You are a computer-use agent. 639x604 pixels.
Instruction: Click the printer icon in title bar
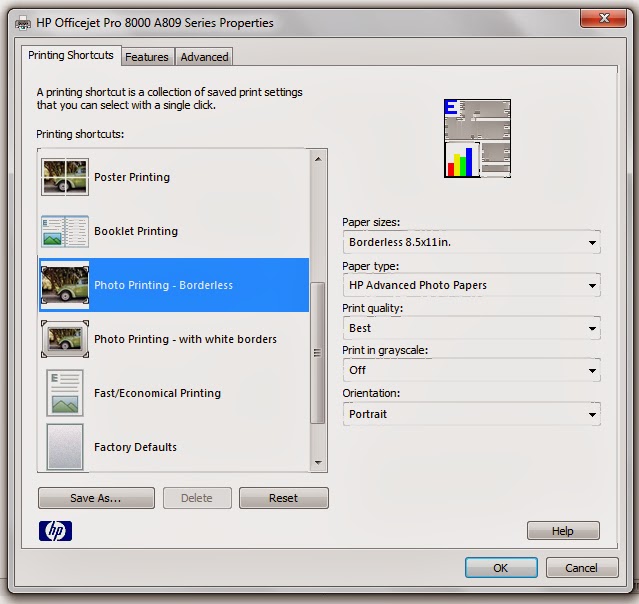click(x=23, y=24)
